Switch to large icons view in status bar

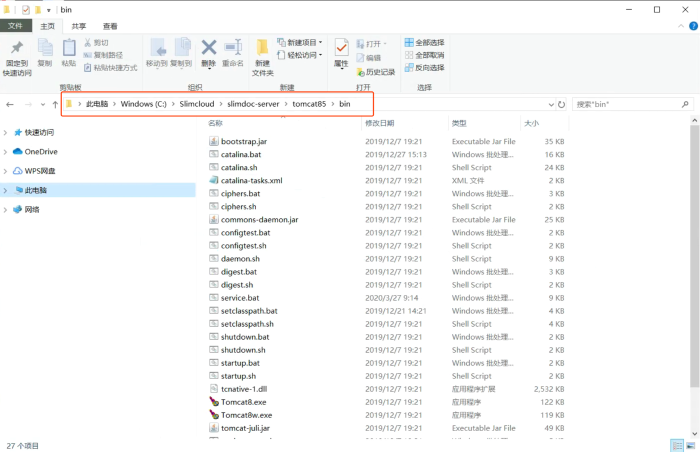coord(690,445)
